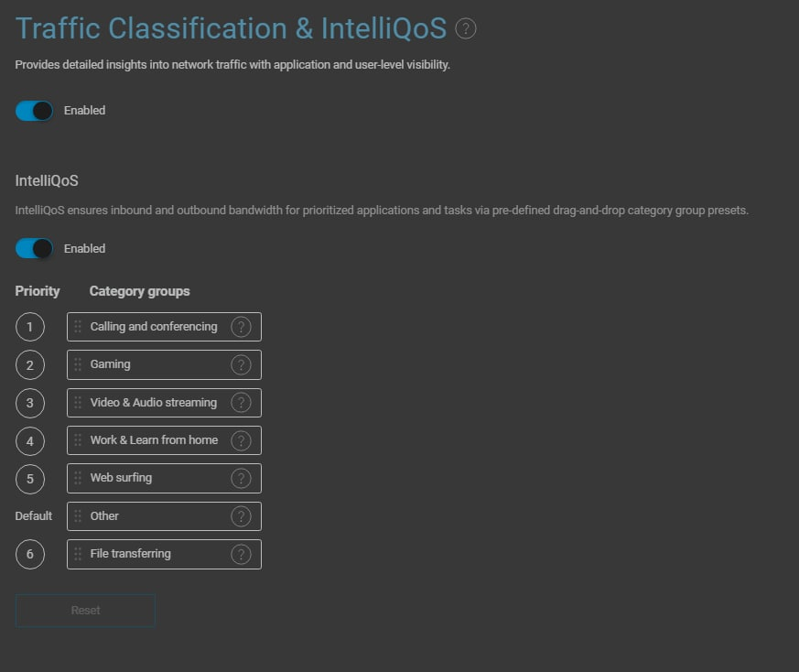
Task: Open help icon beside Traffic Classification title
Action: (465, 28)
